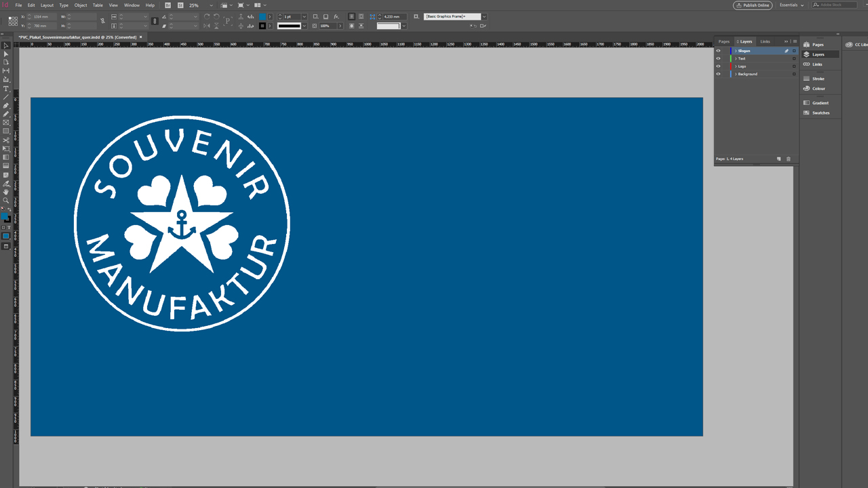Select the Zoom tool magnifier
The height and width of the screenshot is (488, 868).
pos(6,201)
